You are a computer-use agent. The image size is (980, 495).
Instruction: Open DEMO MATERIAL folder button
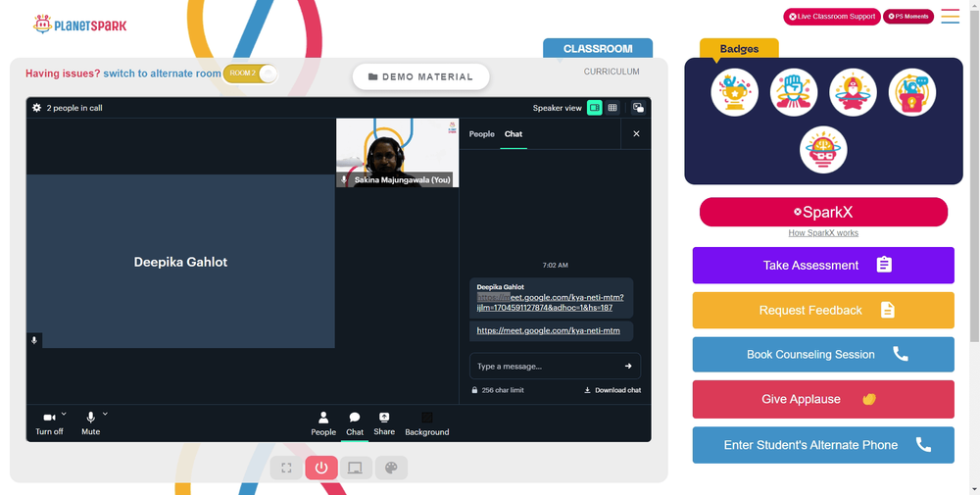click(420, 76)
